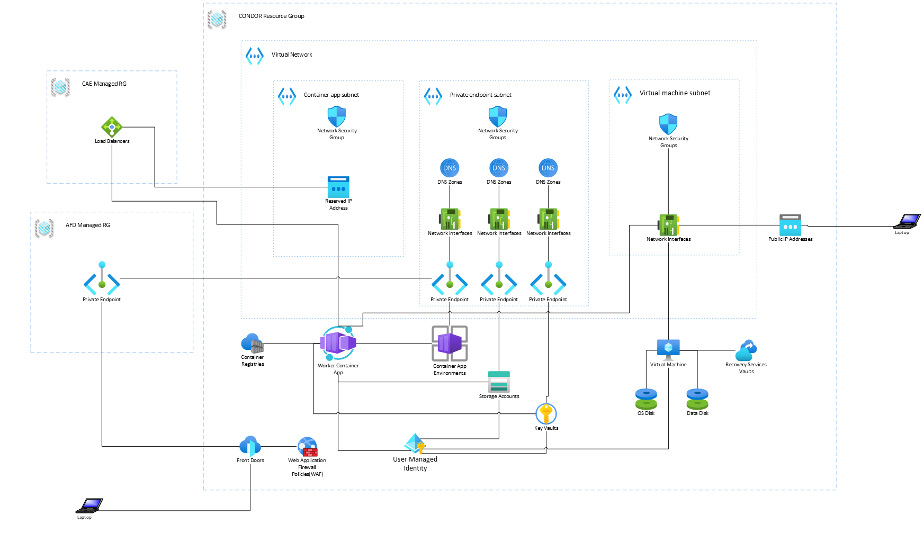
Task: Select the Front Doors icon
Action: (x=250, y=446)
